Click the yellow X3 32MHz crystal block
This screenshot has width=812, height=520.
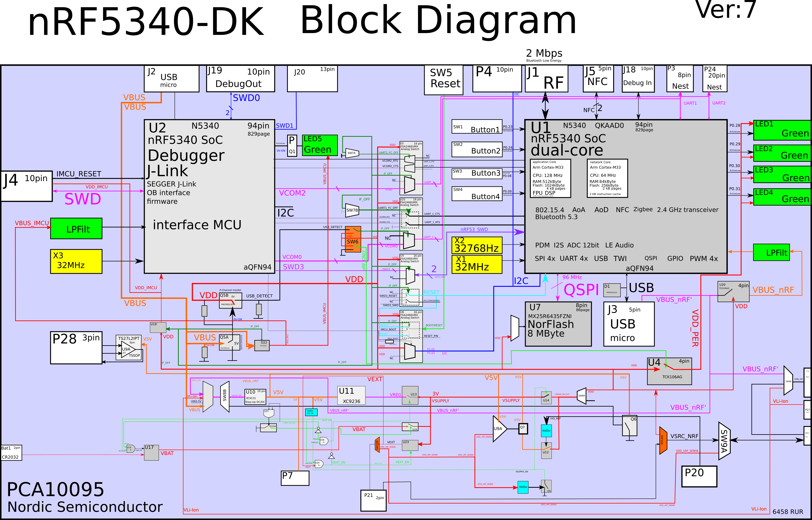[76, 261]
